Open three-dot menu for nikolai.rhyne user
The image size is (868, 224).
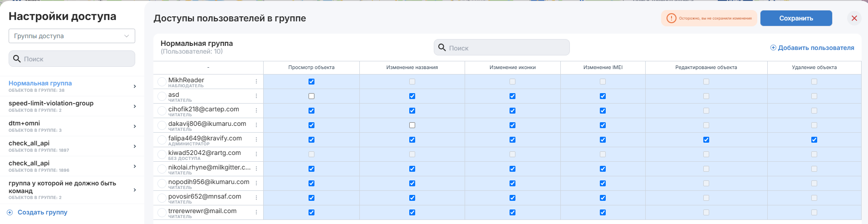click(256, 169)
